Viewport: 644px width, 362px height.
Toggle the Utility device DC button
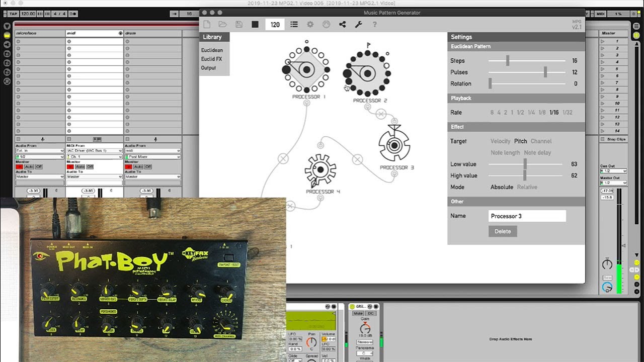[x=370, y=313]
